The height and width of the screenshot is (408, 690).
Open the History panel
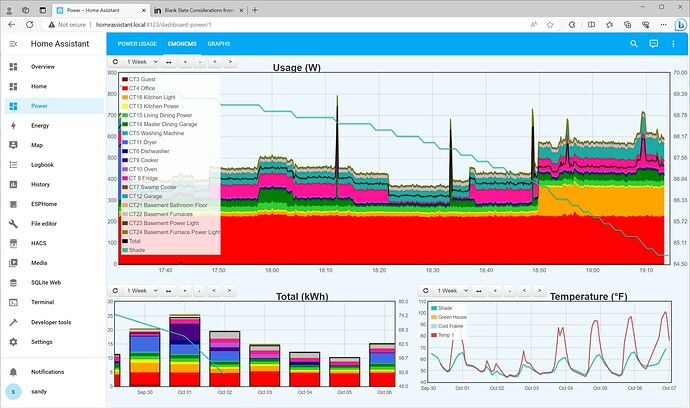tap(54, 184)
